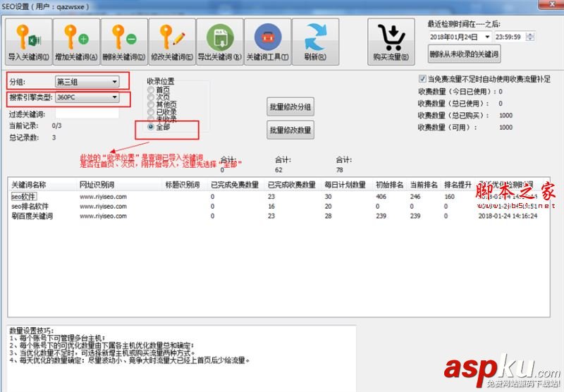Select the seo排名软件 keyword row

278,207
